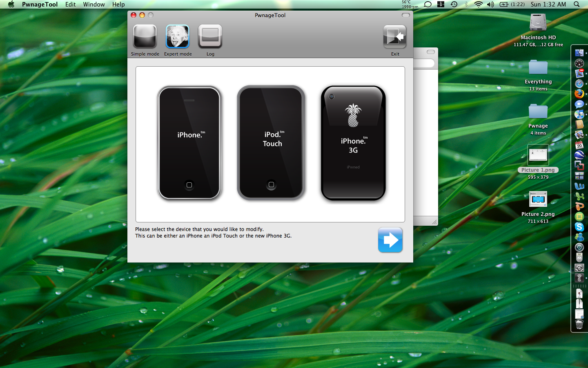588x368 pixels.
Task: Click the Wi-Fi status icon
Action: pyautogui.click(x=478, y=4)
